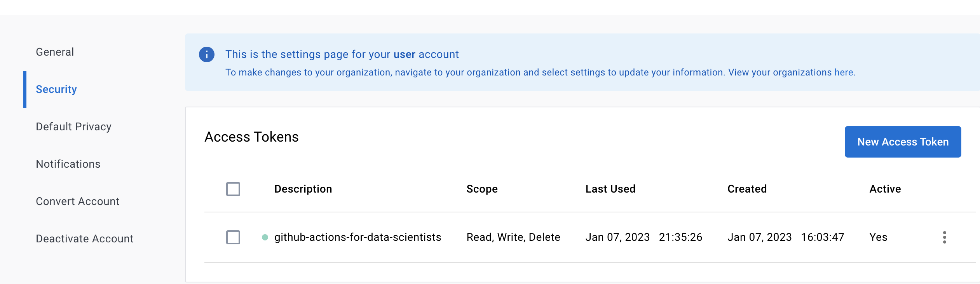Navigate to Convert Account page
The height and width of the screenshot is (284, 980).
pos(77,202)
